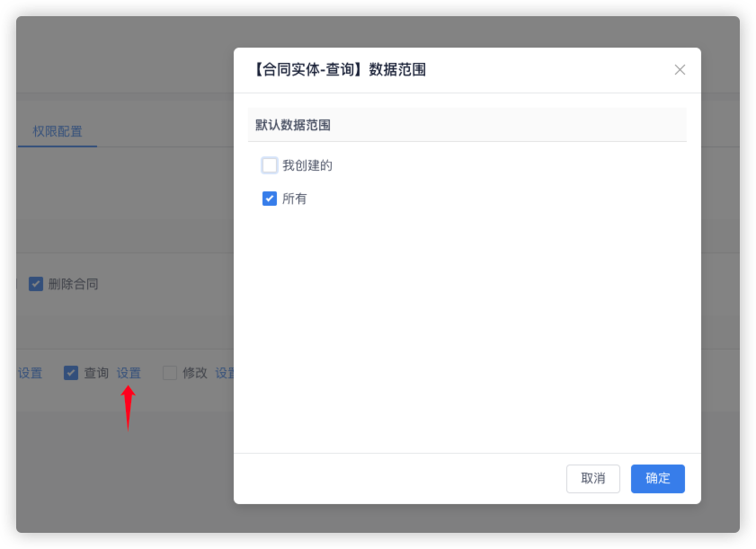Uncheck the 查询 permission checkbox

coord(71,373)
